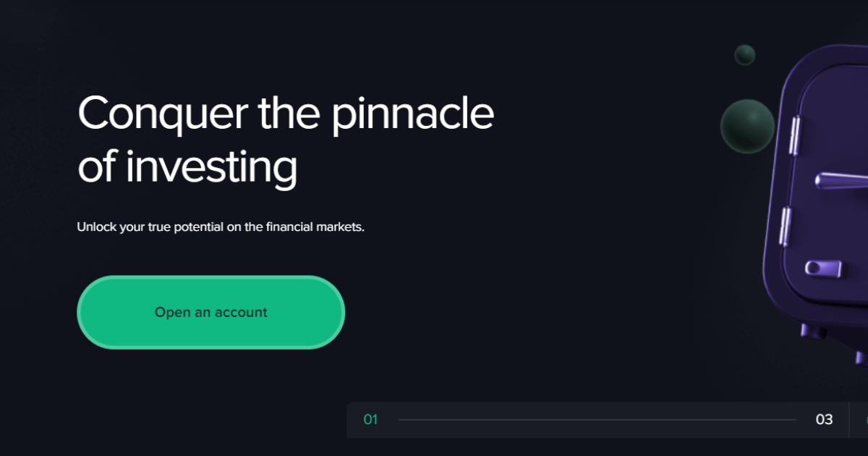Click the slide navigation bar background
The width and height of the screenshot is (868, 456).
(x=597, y=420)
